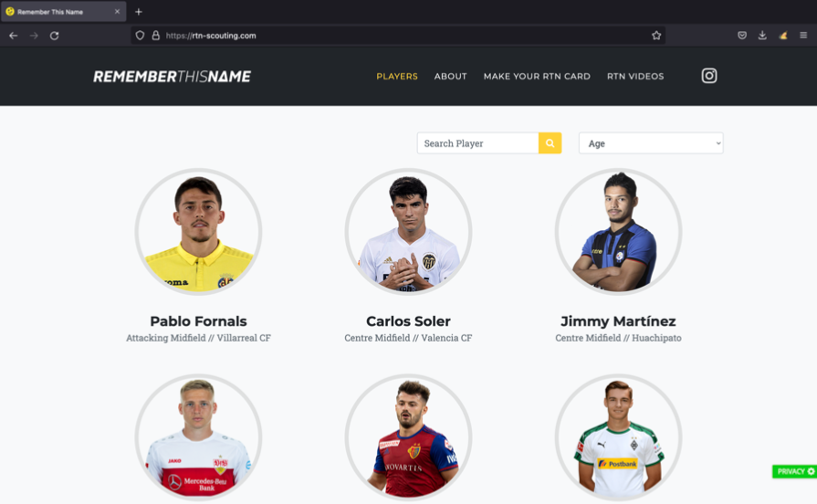This screenshot has height=504, width=817.
Task: Open tracking protection shield icon
Action: 140,36
